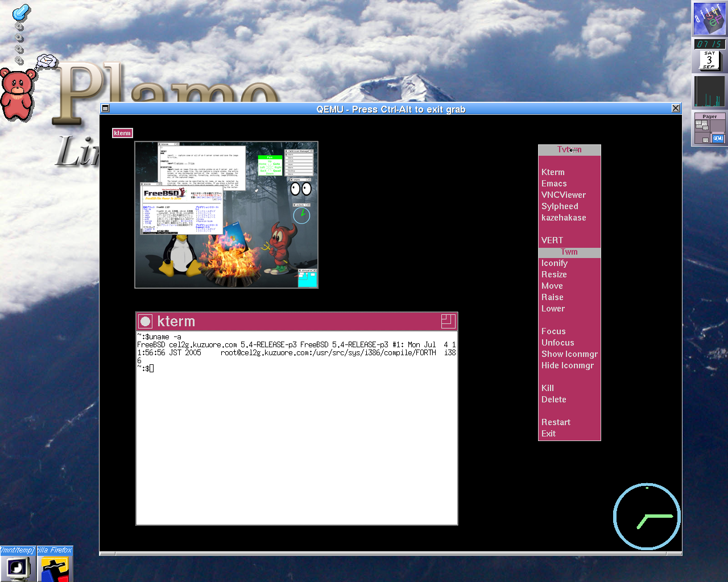The image size is (728, 582).
Task: Select Iconify in the Twm menu
Action: click(x=569, y=263)
